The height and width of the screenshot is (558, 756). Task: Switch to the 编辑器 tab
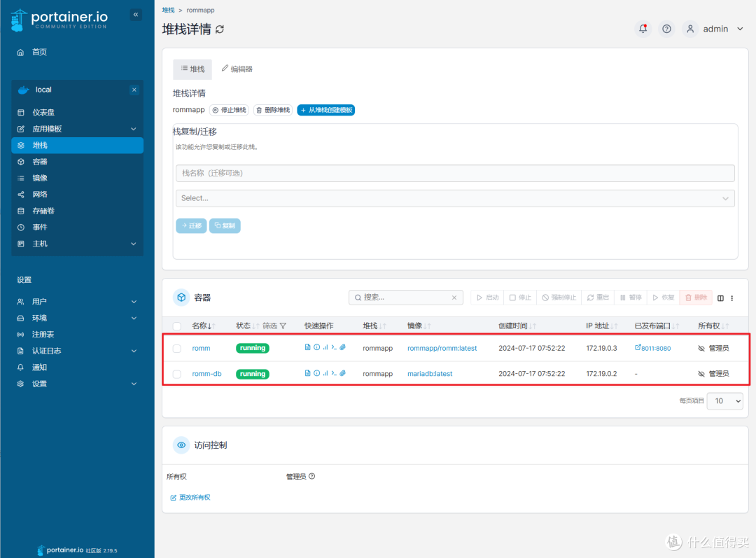coord(237,69)
